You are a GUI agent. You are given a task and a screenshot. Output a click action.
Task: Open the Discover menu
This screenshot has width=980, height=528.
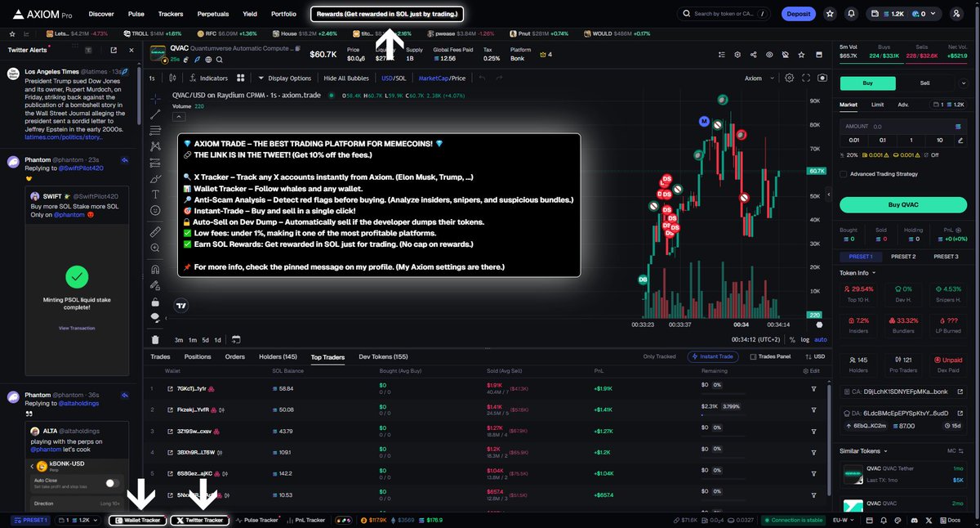[x=101, y=14]
